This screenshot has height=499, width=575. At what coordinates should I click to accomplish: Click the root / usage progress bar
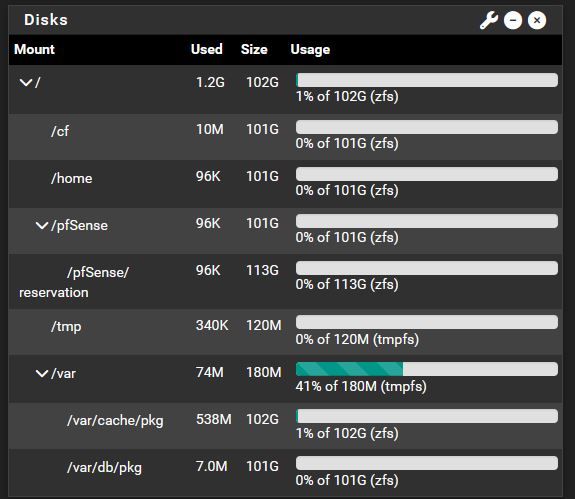(427, 80)
